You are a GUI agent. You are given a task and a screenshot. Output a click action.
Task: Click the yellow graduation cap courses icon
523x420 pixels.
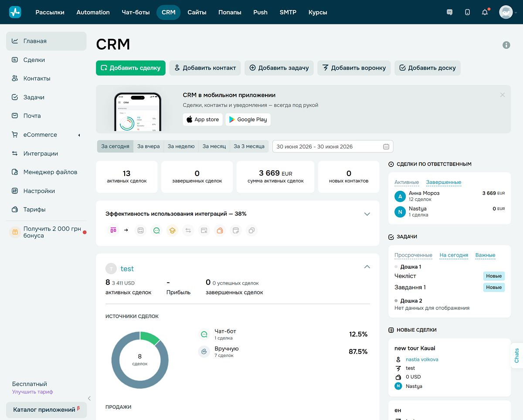point(172,230)
